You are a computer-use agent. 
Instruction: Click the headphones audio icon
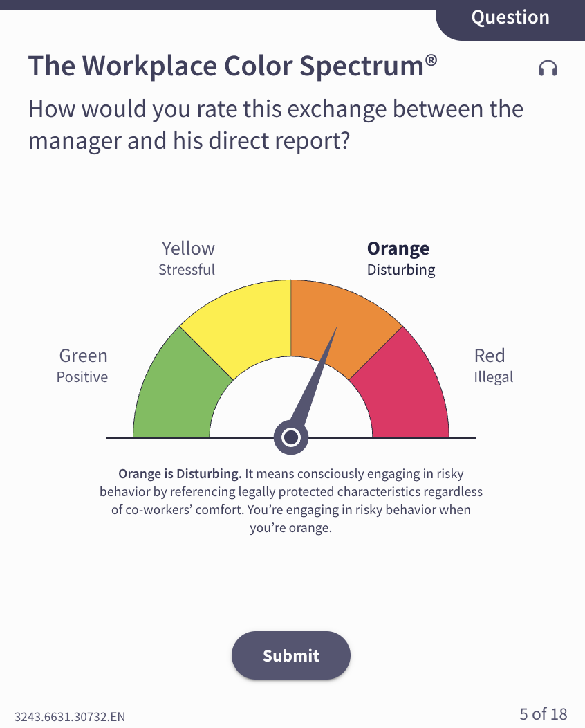[x=548, y=68]
